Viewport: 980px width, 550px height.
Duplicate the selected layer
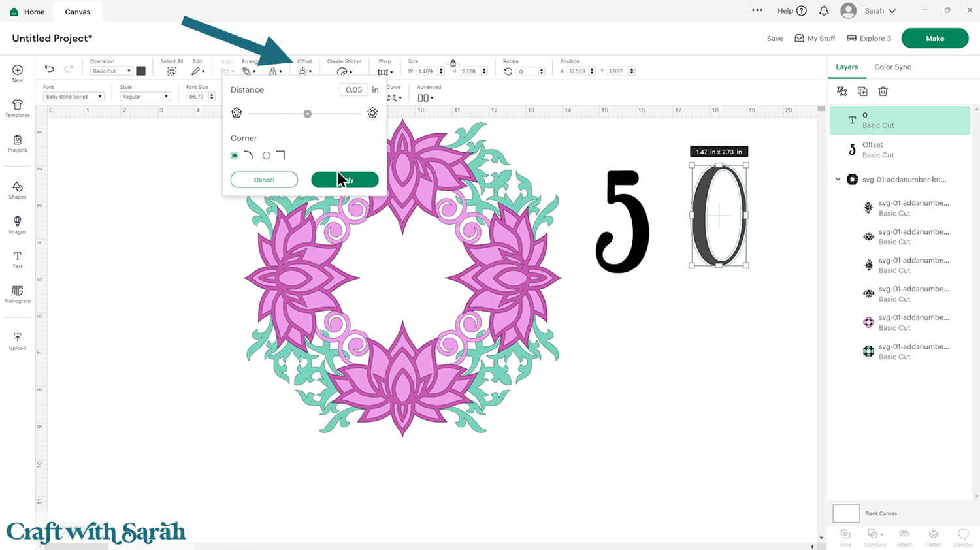point(862,91)
